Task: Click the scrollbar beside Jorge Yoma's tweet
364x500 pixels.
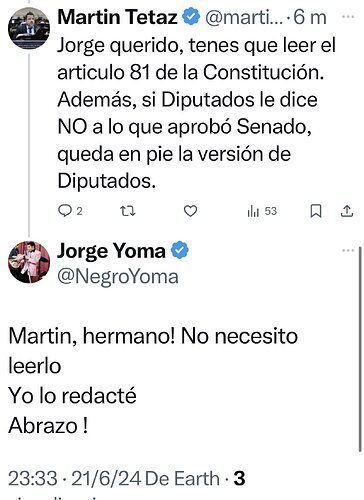Action: point(360,349)
